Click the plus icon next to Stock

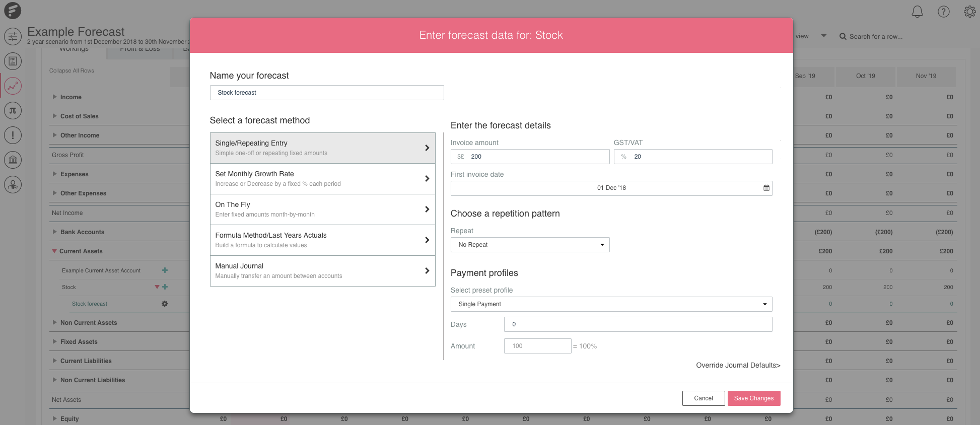tap(165, 287)
